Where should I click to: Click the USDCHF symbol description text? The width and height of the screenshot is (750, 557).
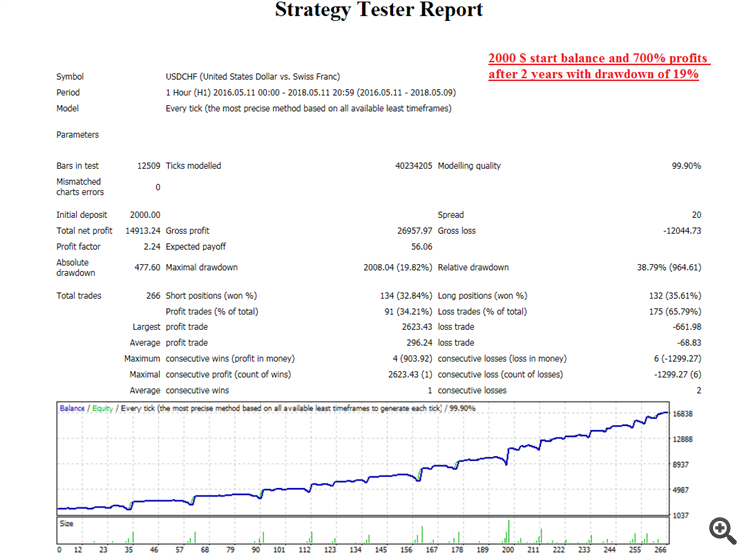pyautogui.click(x=253, y=76)
